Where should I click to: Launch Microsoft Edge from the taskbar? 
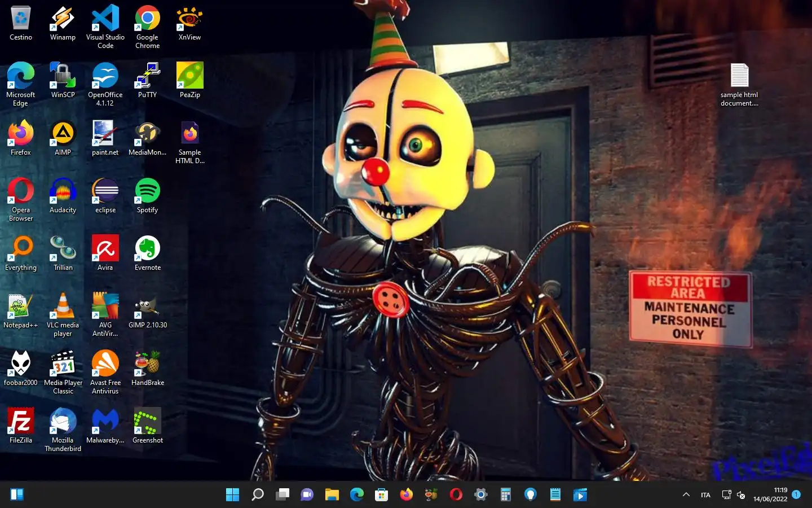(x=356, y=495)
